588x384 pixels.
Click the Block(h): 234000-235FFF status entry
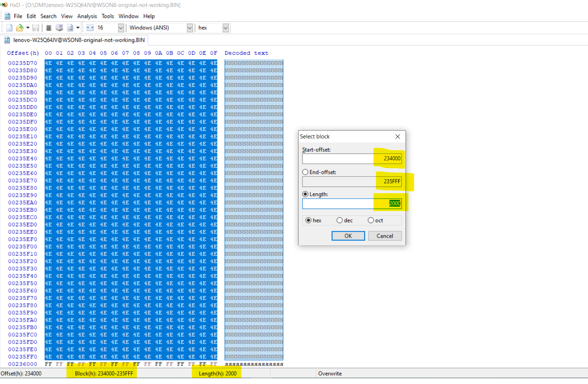(104, 374)
